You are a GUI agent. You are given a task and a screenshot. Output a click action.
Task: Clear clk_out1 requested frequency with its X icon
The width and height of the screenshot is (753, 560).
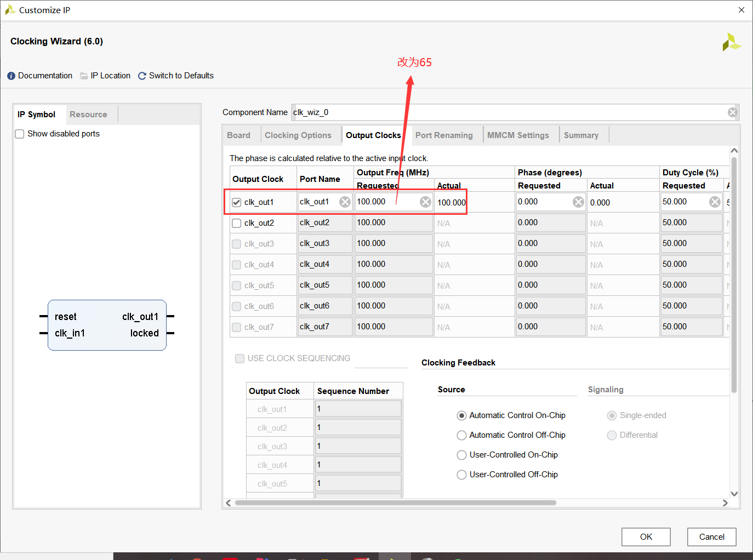pos(425,202)
